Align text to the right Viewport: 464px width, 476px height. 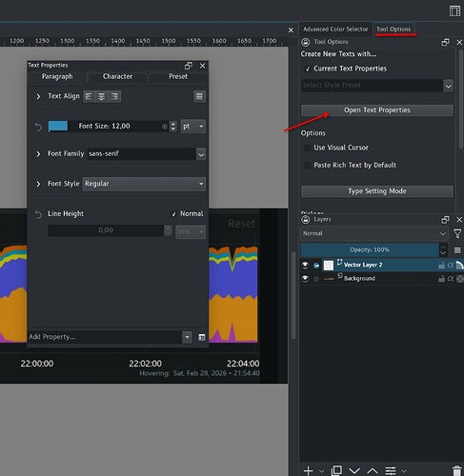pos(114,96)
